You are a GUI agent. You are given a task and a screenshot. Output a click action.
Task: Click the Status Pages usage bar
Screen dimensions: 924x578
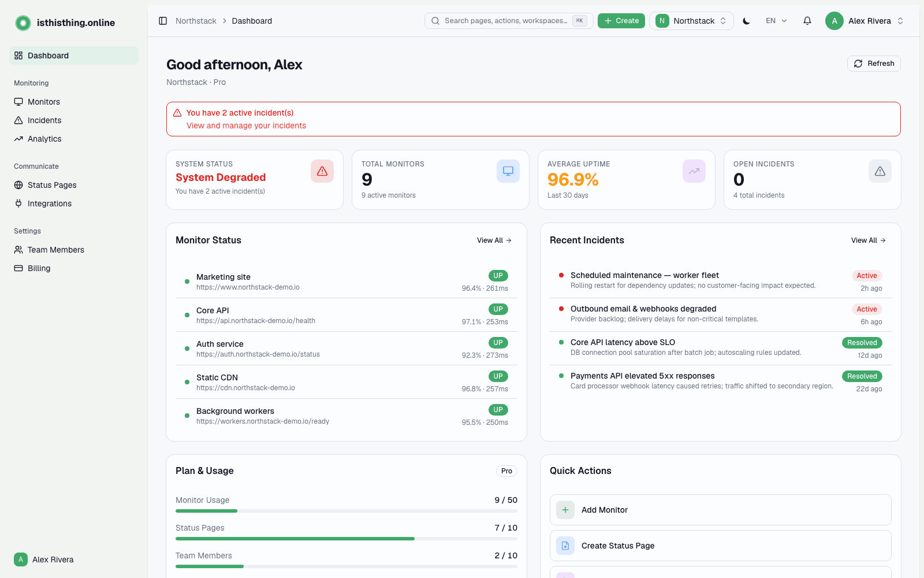pyautogui.click(x=346, y=539)
